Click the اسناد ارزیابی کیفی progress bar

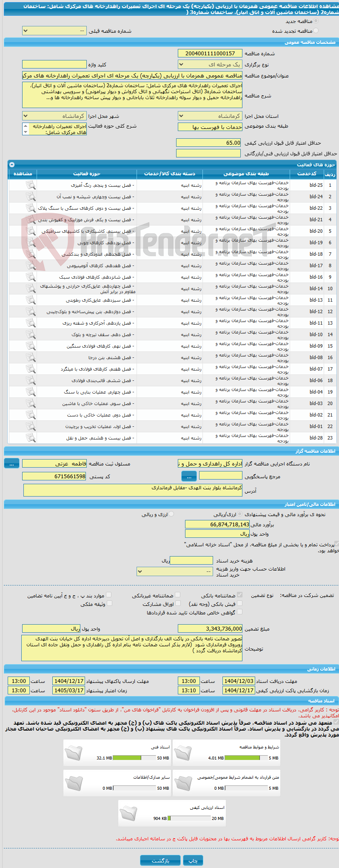pos(189,818)
